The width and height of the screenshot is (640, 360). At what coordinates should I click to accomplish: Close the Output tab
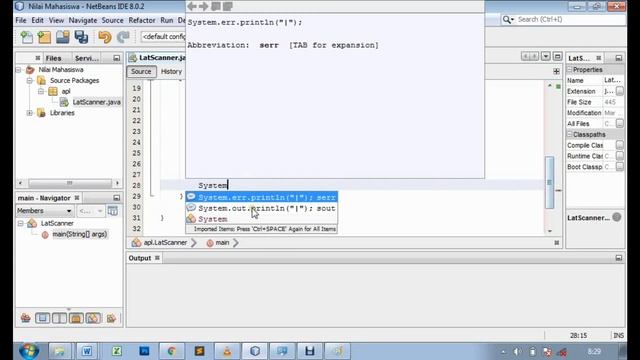[157, 258]
